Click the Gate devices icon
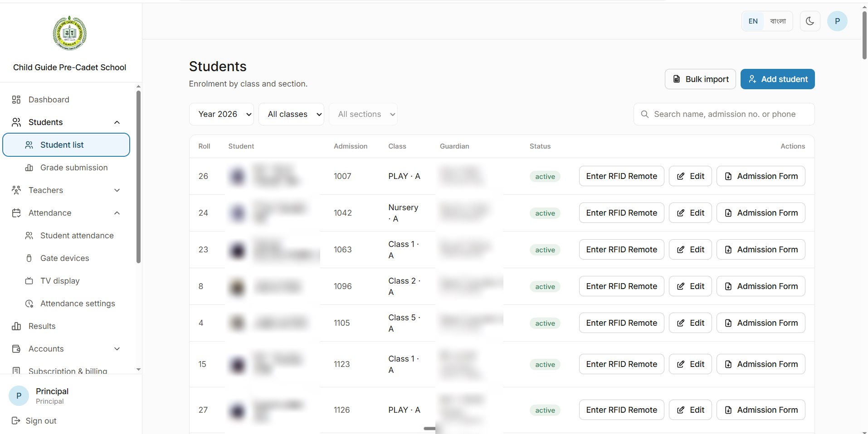The height and width of the screenshot is (434, 868). pos(29,258)
